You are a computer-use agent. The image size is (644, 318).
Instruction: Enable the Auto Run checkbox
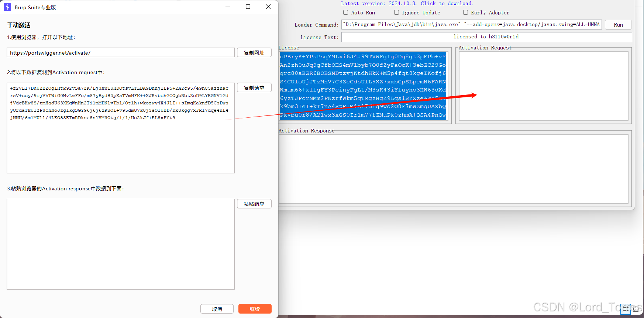(346, 13)
